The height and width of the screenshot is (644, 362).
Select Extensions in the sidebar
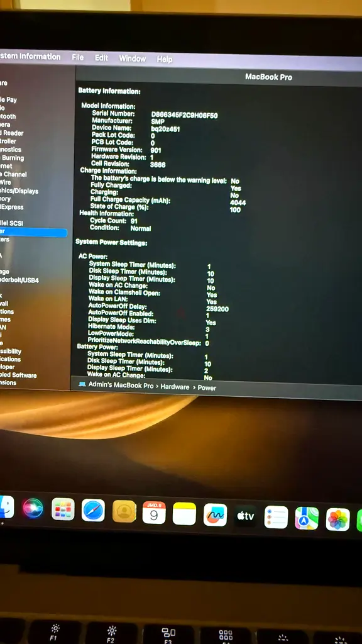[x=8, y=383]
